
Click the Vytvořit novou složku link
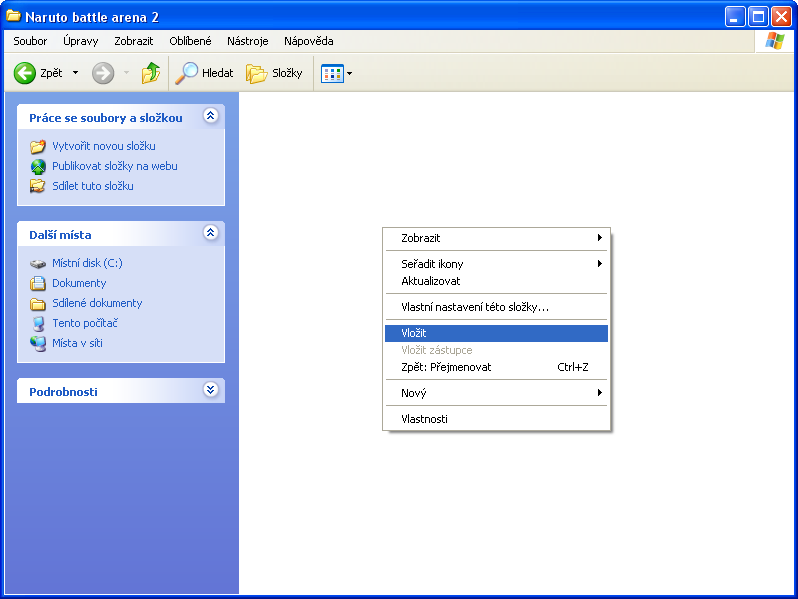[x=104, y=146]
